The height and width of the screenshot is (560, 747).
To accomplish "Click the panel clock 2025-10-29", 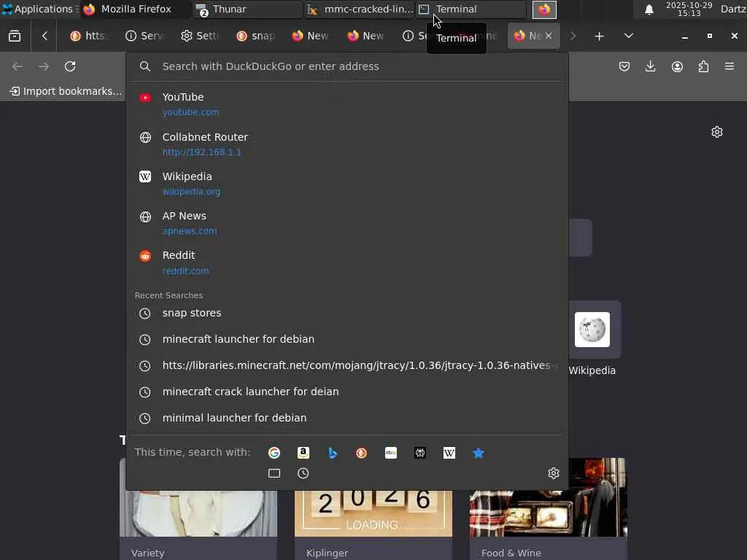I will pyautogui.click(x=689, y=9).
